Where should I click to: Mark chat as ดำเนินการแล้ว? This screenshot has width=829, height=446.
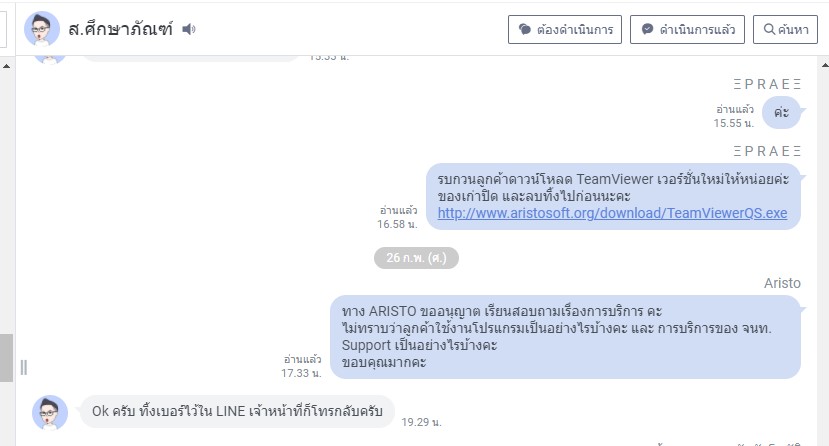point(687,30)
